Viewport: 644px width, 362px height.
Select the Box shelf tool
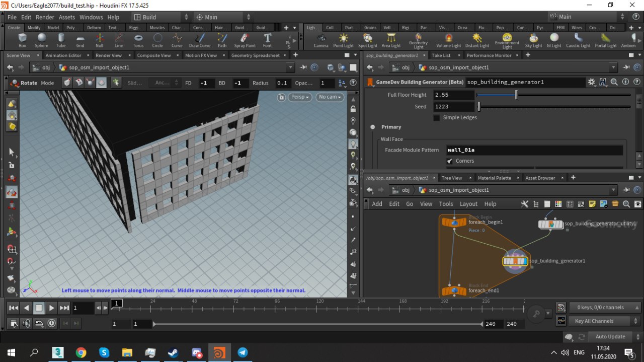[x=22, y=40]
